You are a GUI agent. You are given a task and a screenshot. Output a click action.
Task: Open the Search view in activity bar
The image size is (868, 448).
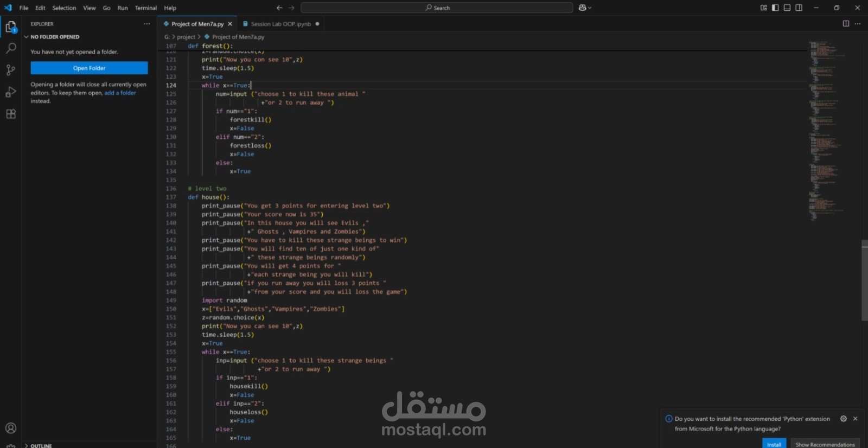tap(11, 48)
